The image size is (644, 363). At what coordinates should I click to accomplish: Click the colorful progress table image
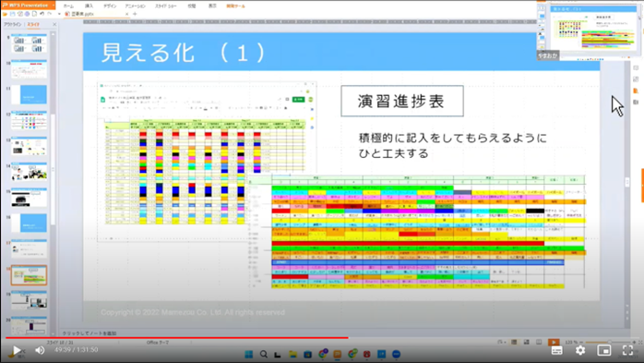[x=417, y=231]
